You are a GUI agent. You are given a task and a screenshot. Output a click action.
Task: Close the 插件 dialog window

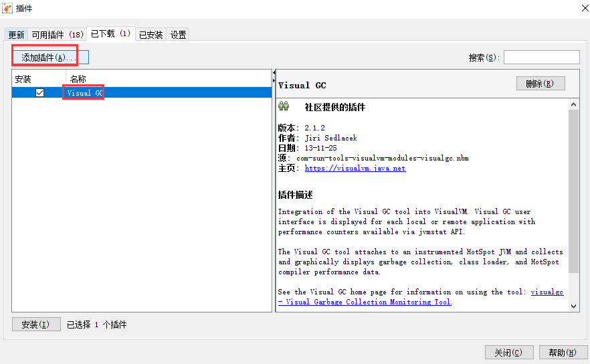pyautogui.click(x=585, y=8)
